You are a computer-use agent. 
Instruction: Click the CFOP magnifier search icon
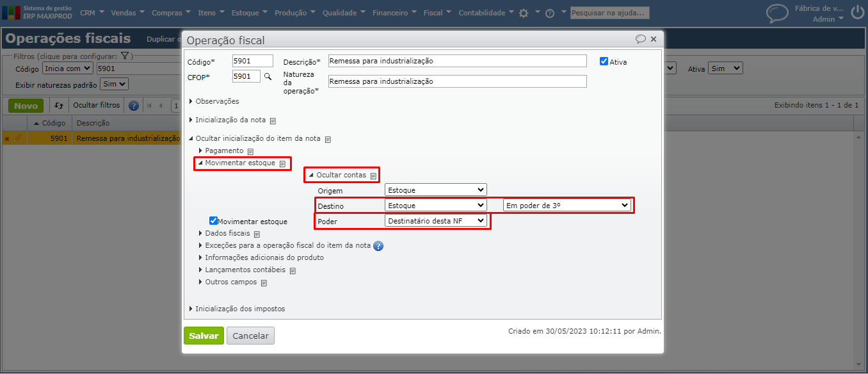[268, 76]
